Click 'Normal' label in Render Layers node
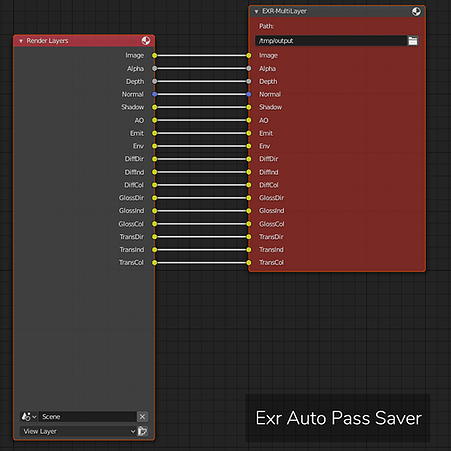 tap(133, 94)
